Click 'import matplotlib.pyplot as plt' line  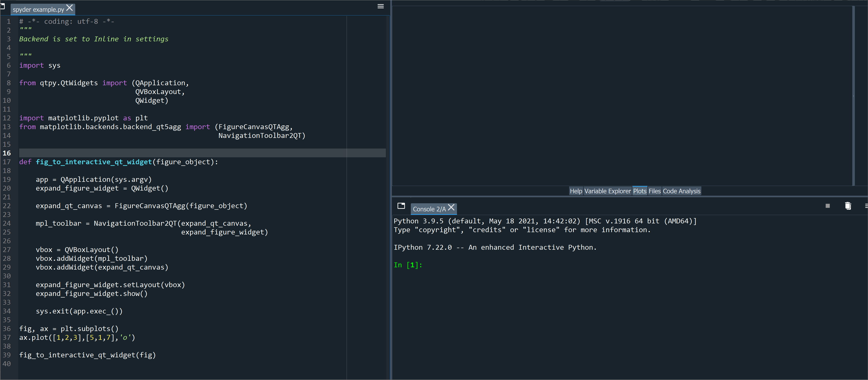(x=84, y=118)
